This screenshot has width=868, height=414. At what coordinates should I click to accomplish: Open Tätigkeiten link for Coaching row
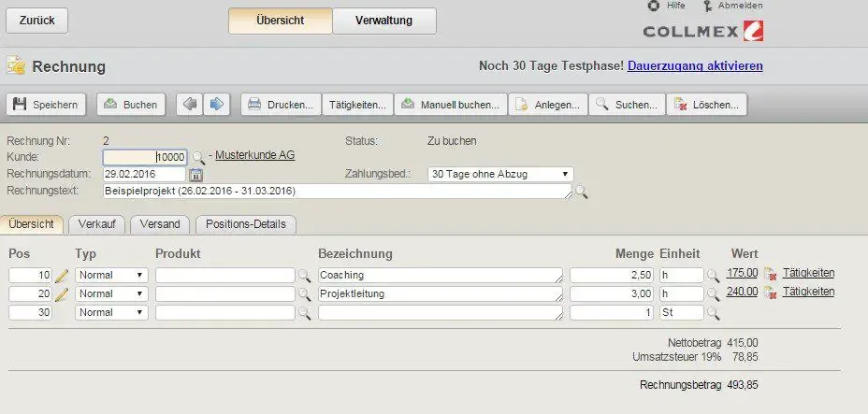(x=808, y=273)
